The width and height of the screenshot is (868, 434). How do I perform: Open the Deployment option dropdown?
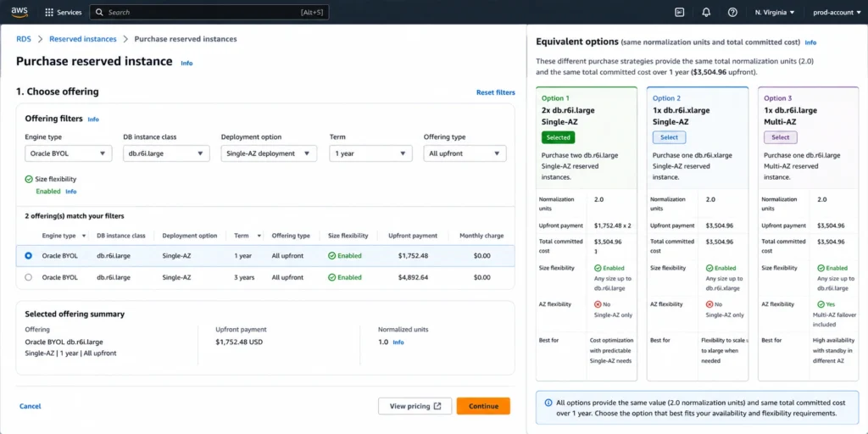click(x=269, y=153)
